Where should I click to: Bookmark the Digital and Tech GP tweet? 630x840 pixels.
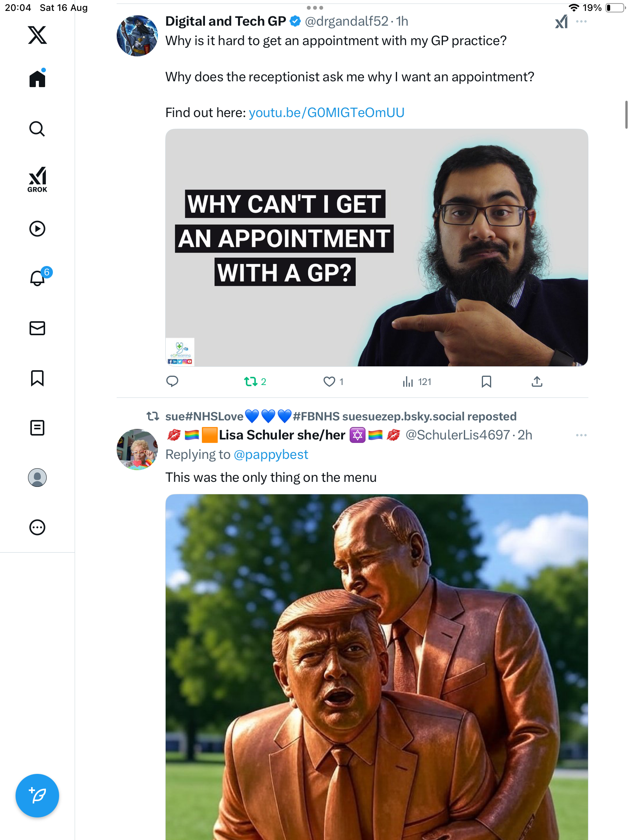click(486, 381)
